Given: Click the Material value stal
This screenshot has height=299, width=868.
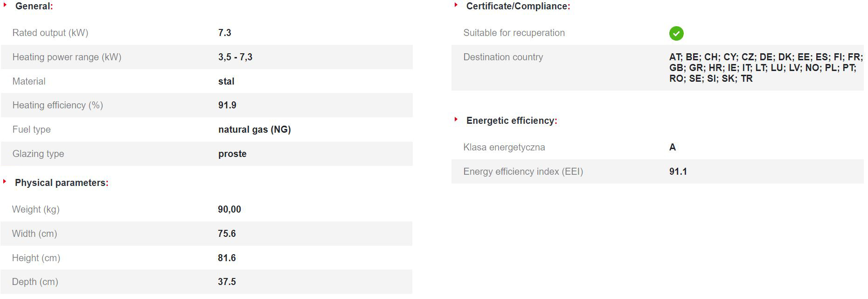Looking at the screenshot, I should click(x=226, y=81).
